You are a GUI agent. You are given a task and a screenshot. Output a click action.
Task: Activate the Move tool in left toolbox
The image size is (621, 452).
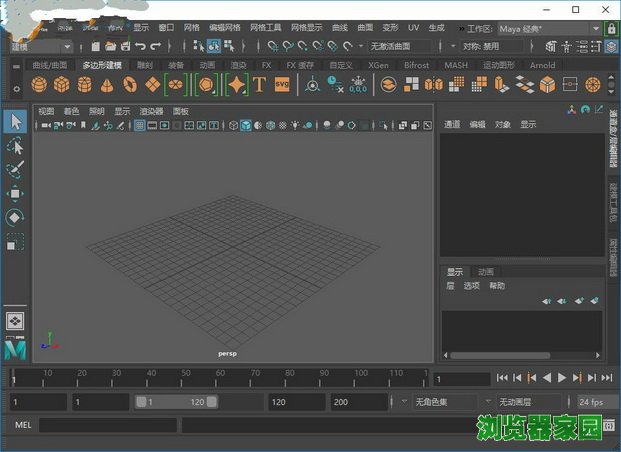(x=15, y=194)
